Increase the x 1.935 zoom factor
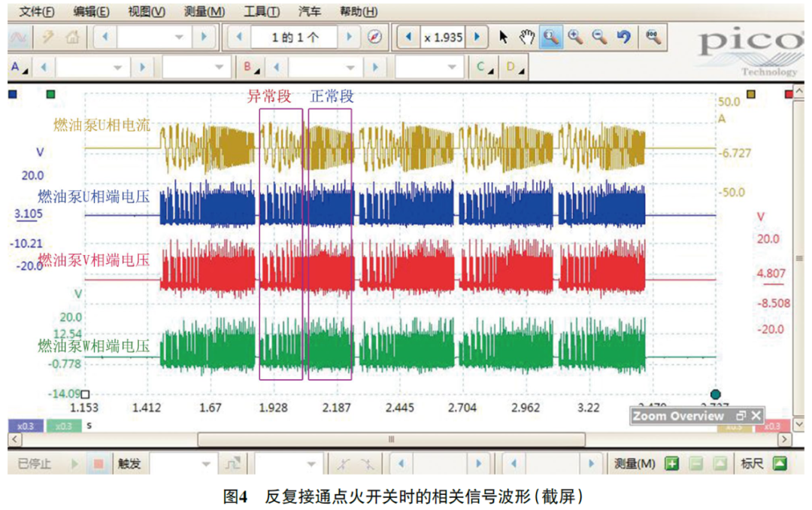The image size is (812, 510). point(477,38)
